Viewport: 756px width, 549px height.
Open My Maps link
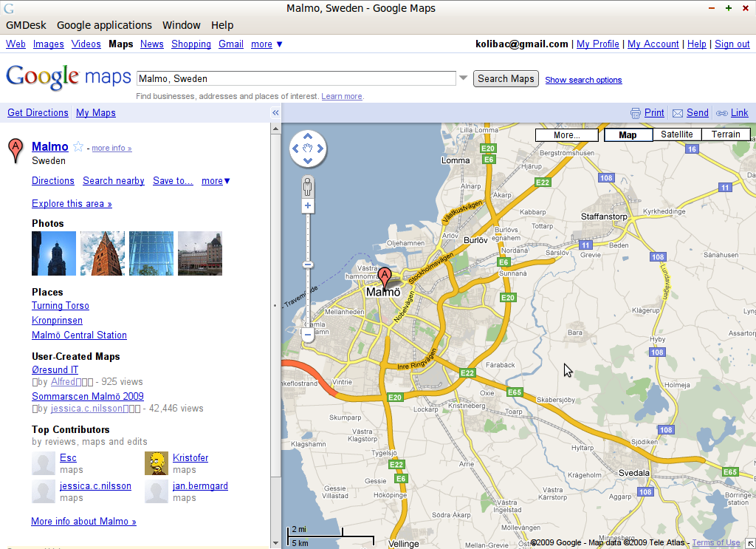pyautogui.click(x=96, y=113)
